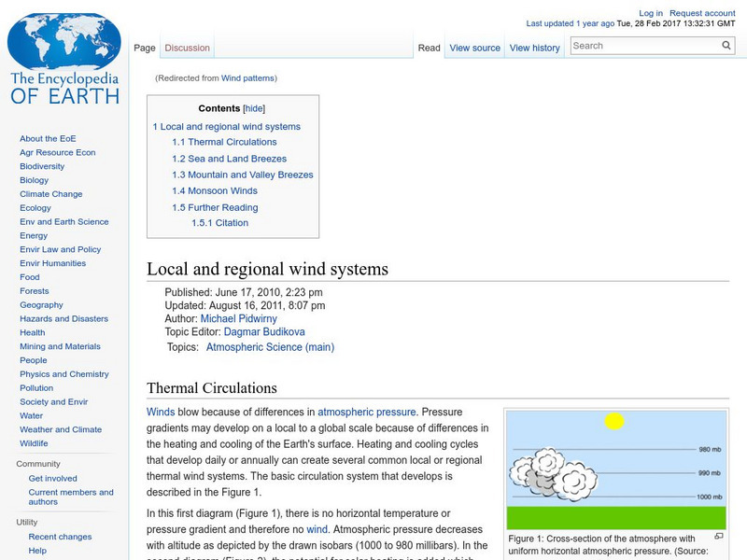Click the Request account link
747x560 pixels.
702,13
